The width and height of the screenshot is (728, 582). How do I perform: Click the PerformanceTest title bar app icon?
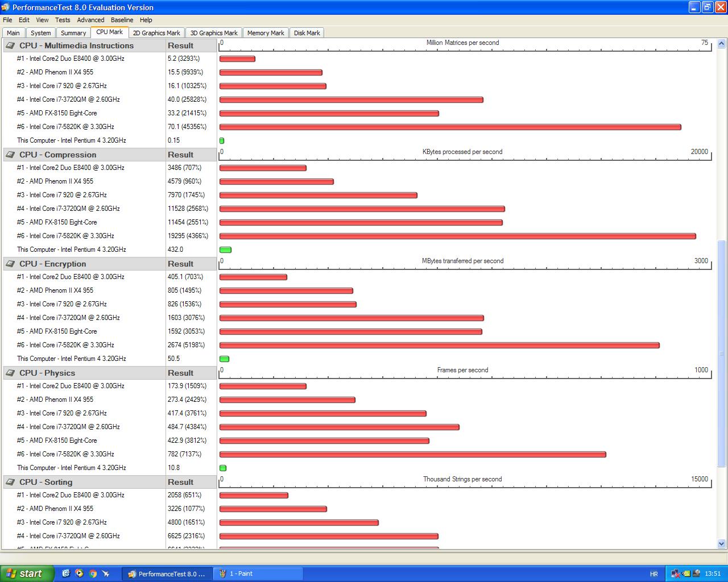coord(6,7)
